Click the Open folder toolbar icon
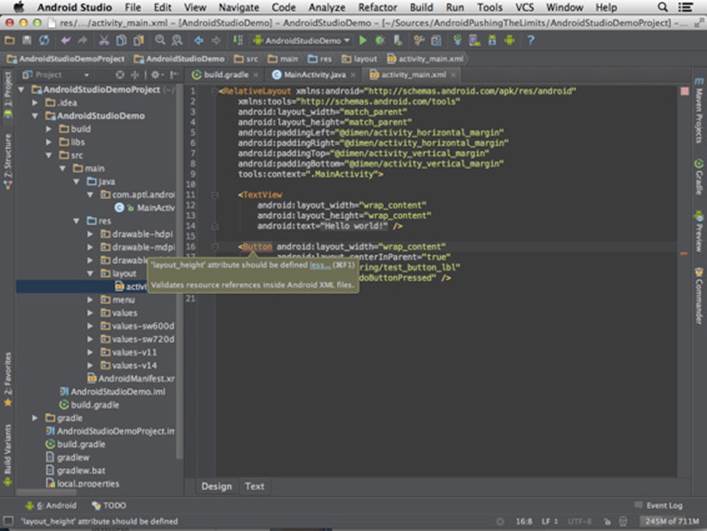The image size is (707, 531). pos(9,41)
